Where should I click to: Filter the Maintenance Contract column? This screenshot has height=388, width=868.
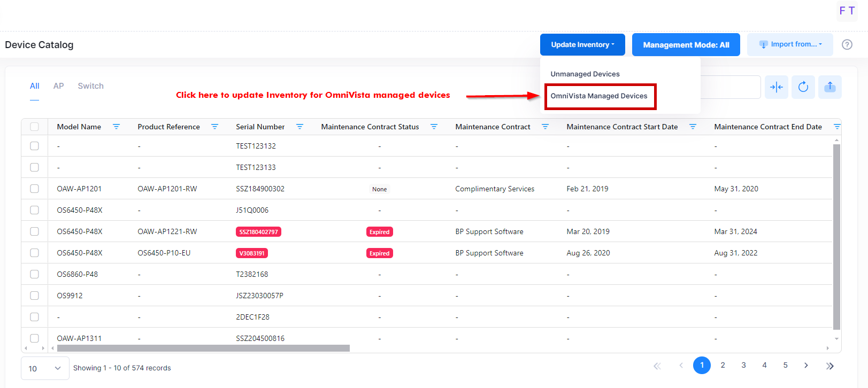coord(545,127)
